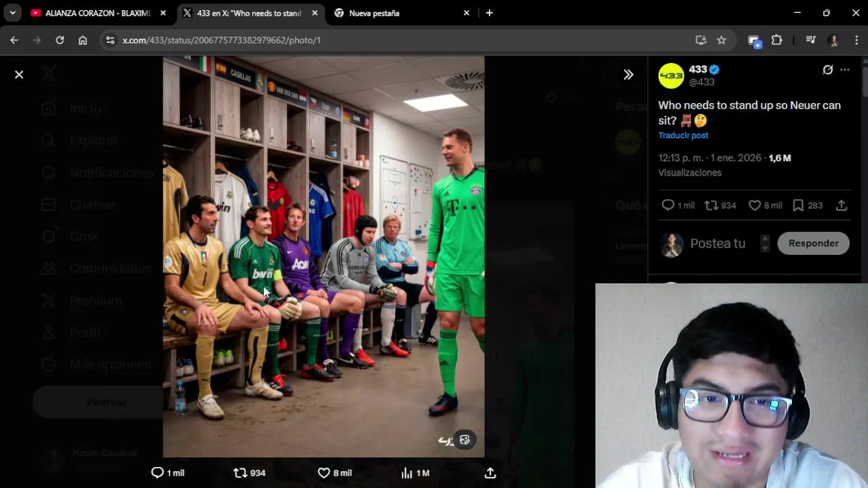Click the goalkeepers photo
Image resolution: width=868 pixels, height=488 pixels.
tap(323, 257)
